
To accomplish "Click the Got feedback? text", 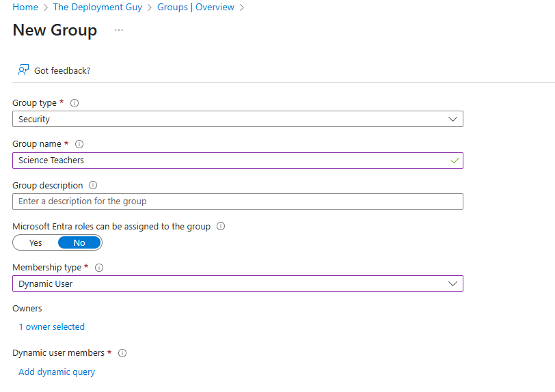I will click(62, 70).
